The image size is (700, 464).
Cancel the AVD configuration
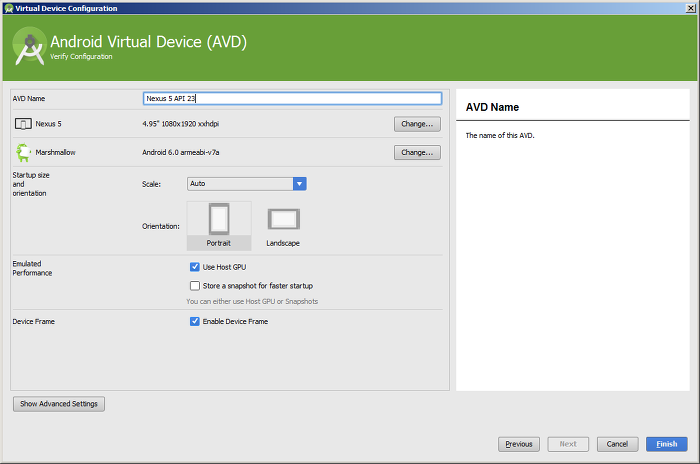617,444
